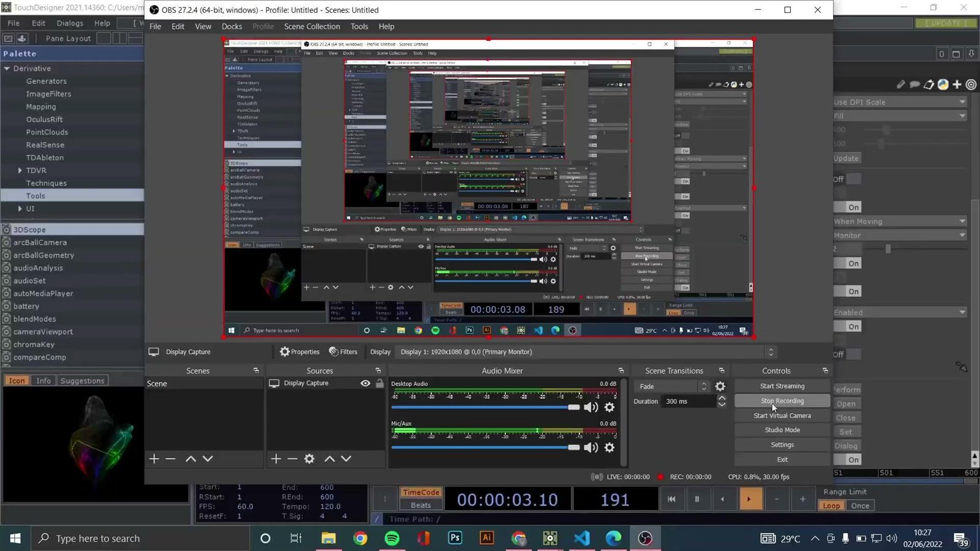Switch timeline mode to Beats
Screen dimensions: 980x551
tap(421, 505)
